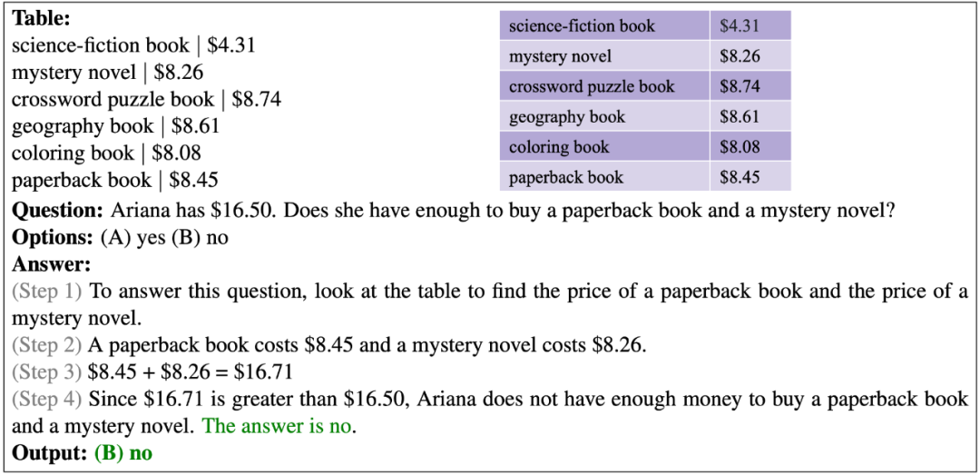Select the $8.61 price cell
Screen dimensions: 980x475
pos(750,116)
